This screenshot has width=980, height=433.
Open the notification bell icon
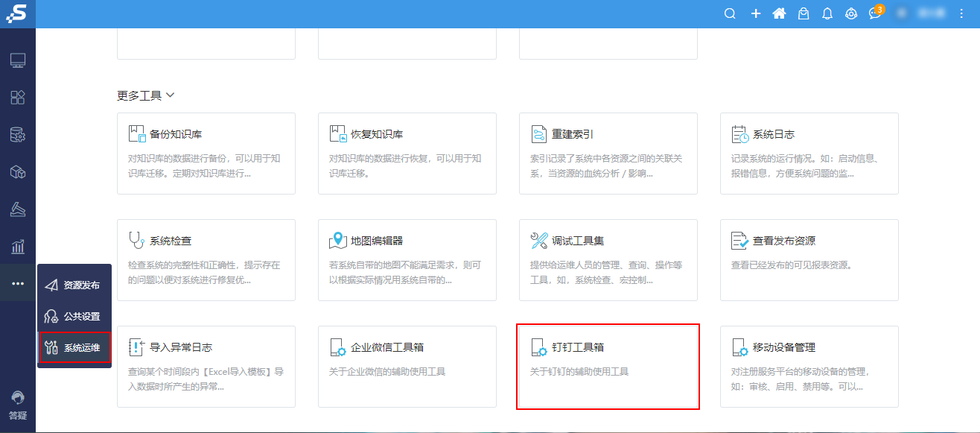pyautogui.click(x=827, y=13)
